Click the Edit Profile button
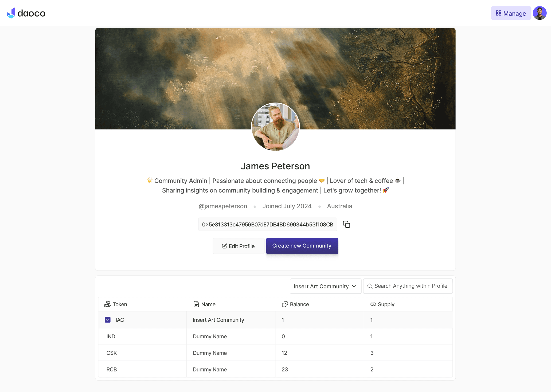The width and height of the screenshot is (551, 392). pos(238,246)
